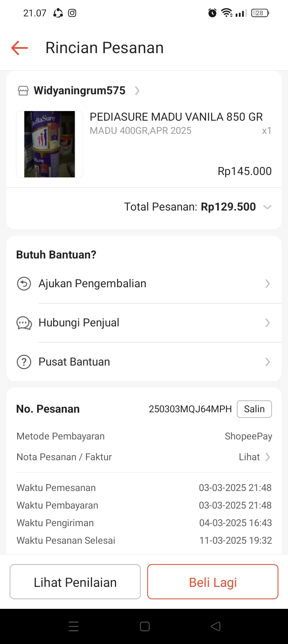Viewport: 288px width, 644px height.
Task: Tap the question mark help icon
Action: [24, 362]
